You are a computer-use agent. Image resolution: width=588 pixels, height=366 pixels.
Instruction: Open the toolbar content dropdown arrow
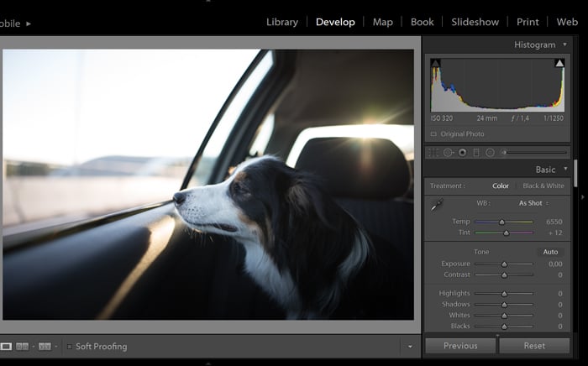click(410, 347)
